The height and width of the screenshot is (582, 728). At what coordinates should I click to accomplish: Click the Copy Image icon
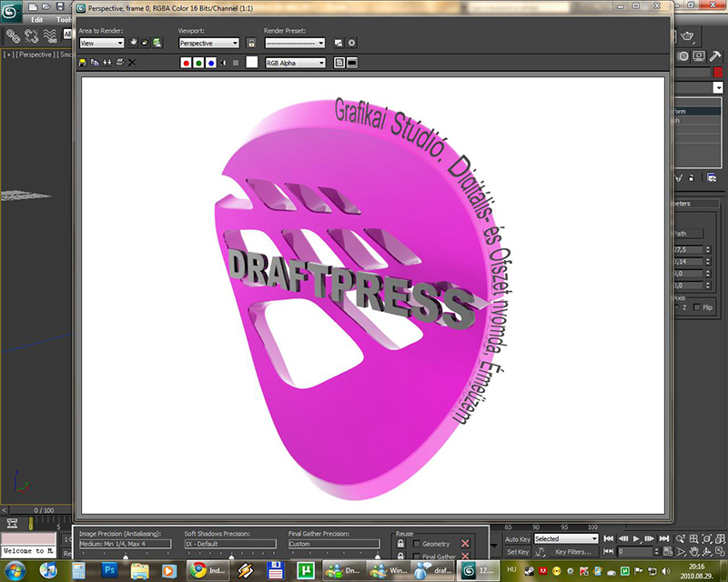[x=96, y=63]
